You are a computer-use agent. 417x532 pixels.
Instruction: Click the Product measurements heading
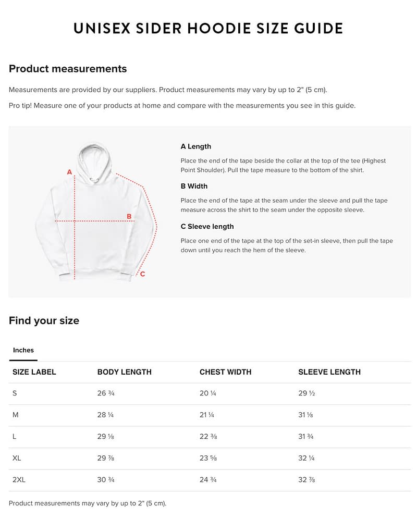click(68, 69)
